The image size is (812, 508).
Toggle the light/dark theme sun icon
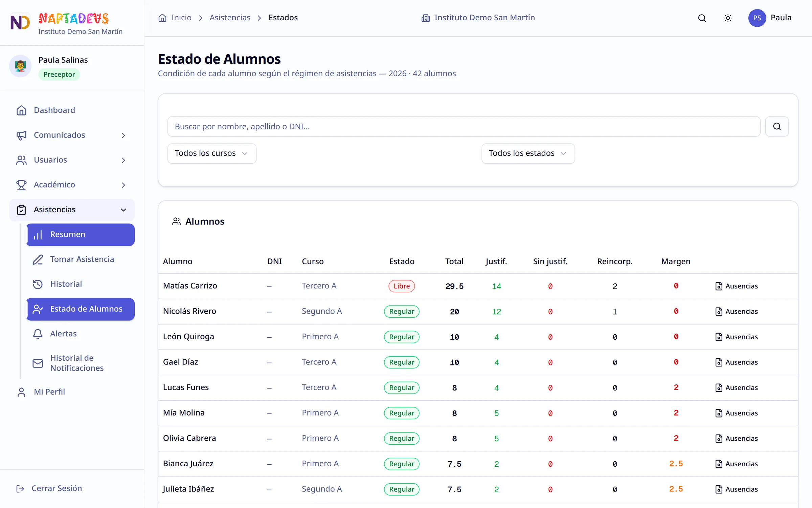[728, 18]
